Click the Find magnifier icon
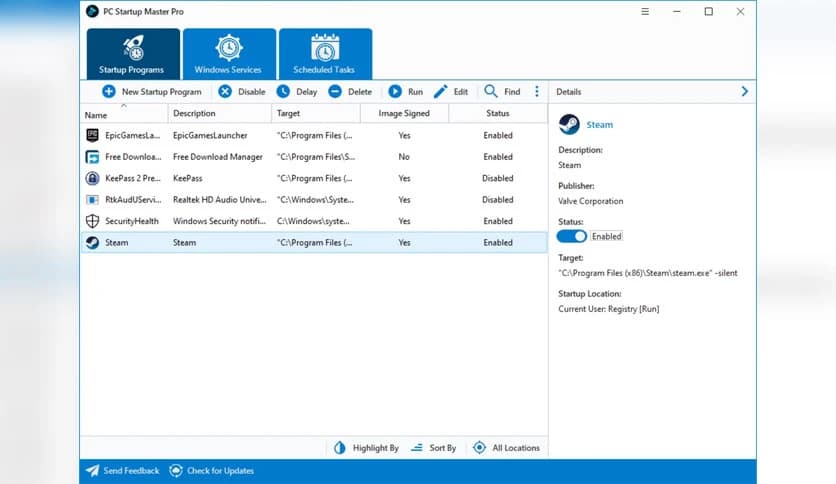This screenshot has height=484, width=836. point(491,91)
